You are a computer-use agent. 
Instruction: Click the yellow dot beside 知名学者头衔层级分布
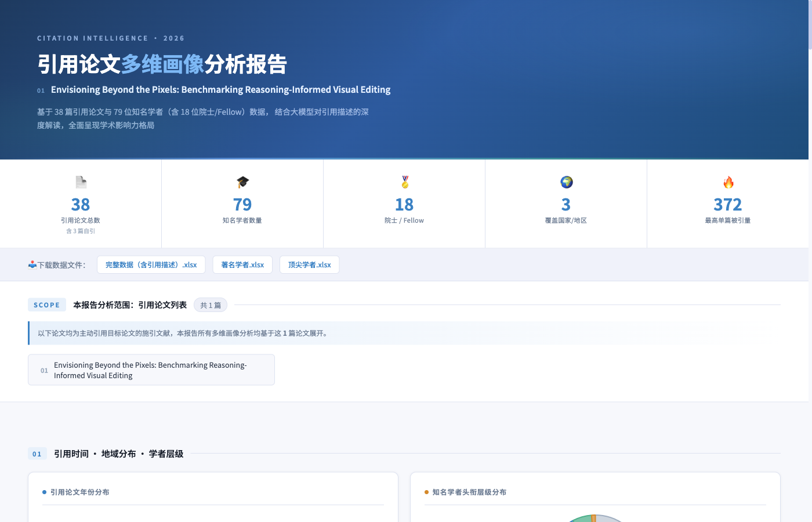pyautogui.click(x=427, y=492)
